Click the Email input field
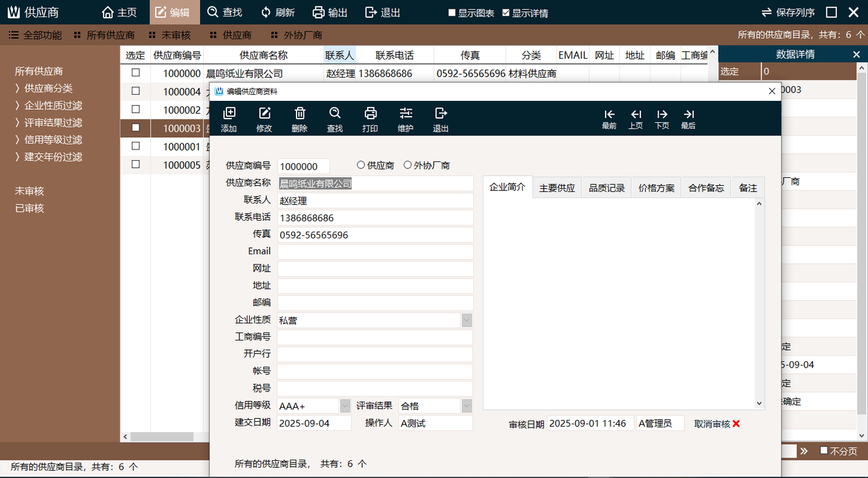The height and width of the screenshot is (478, 868). [375, 252]
